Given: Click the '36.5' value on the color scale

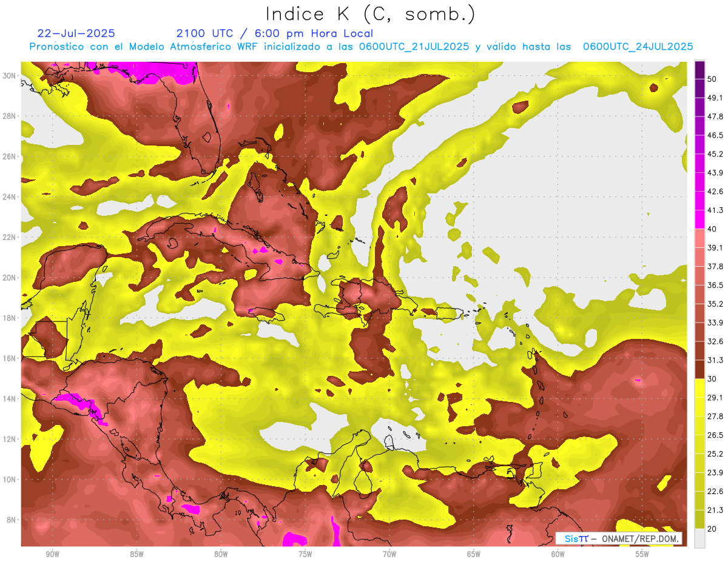Looking at the screenshot, I should [715, 285].
